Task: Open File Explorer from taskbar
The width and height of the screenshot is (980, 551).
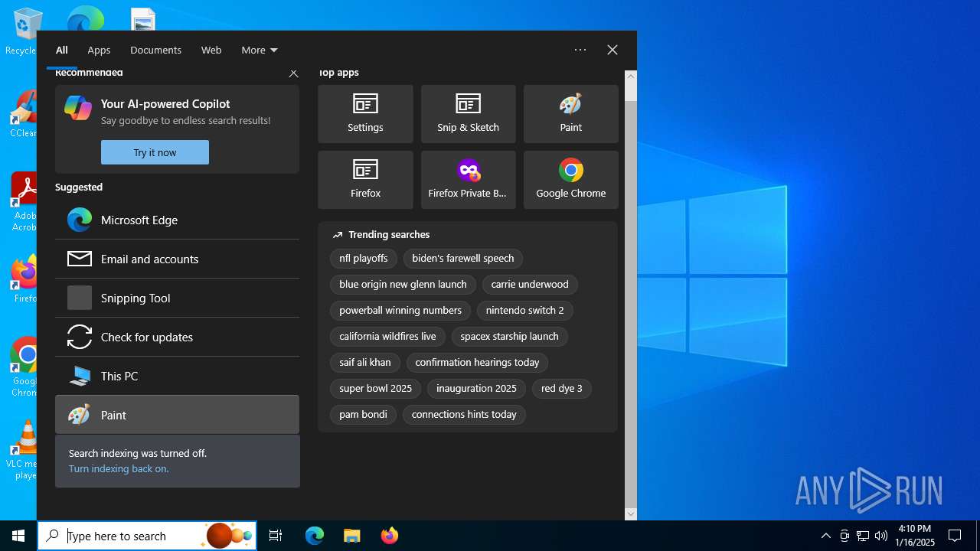Action: 351,536
